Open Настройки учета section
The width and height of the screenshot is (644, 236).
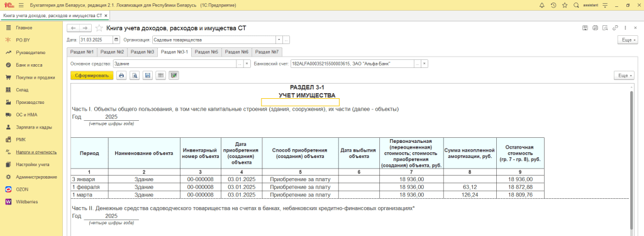click(x=33, y=164)
